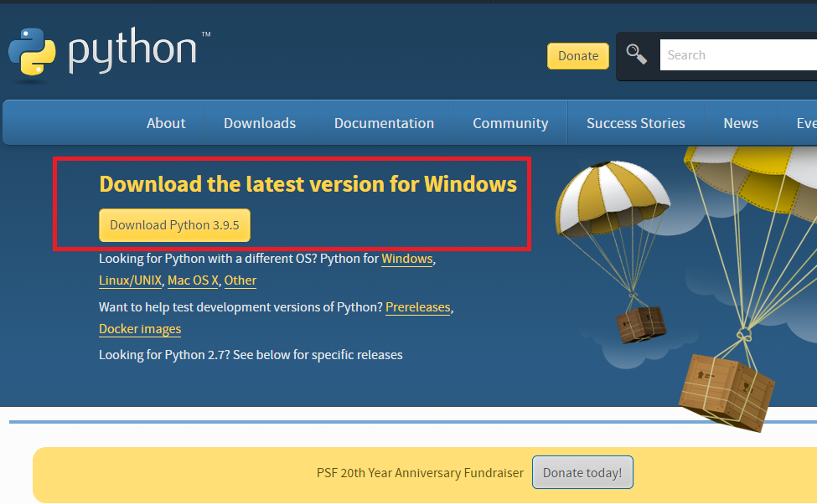817x504 pixels.
Task: Click Download Python 3.9.5
Action: 174,224
